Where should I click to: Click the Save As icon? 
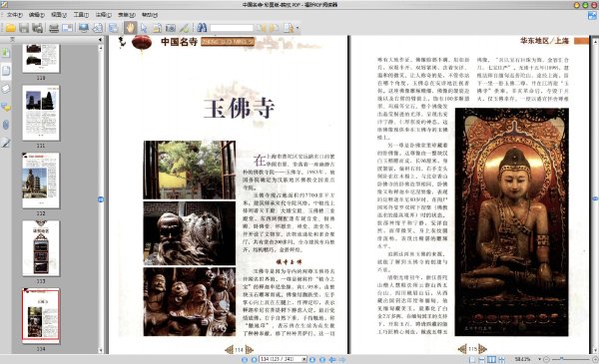coord(38,28)
